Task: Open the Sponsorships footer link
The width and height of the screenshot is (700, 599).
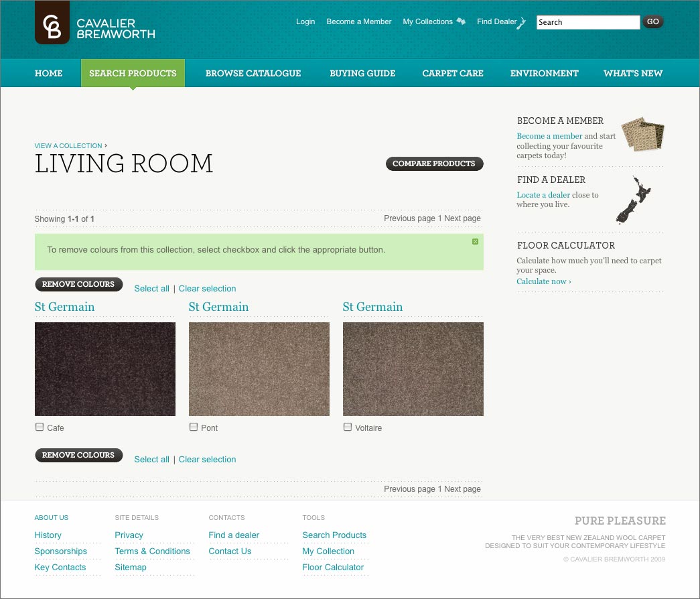Action: click(61, 551)
